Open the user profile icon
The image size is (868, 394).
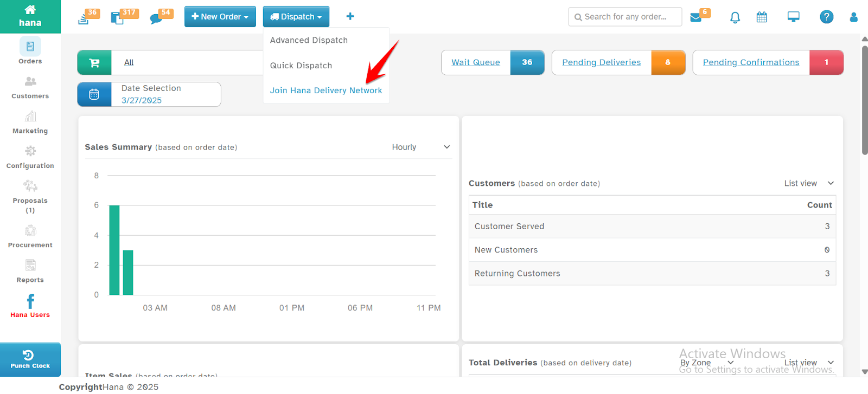tap(854, 17)
